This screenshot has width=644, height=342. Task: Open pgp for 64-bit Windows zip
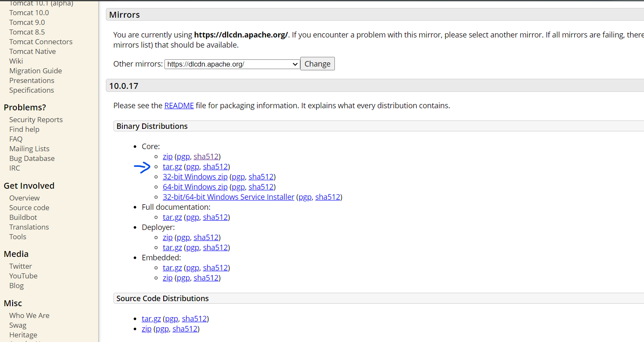238,187
